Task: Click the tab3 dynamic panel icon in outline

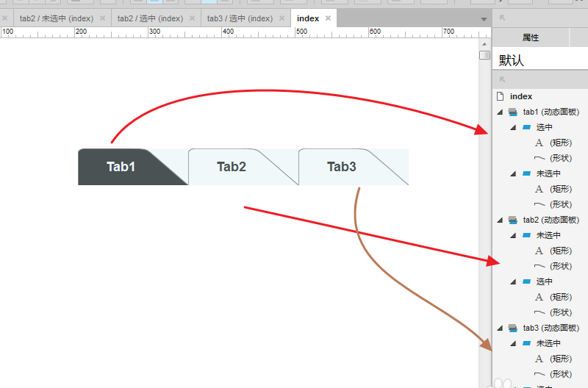Action: click(512, 328)
